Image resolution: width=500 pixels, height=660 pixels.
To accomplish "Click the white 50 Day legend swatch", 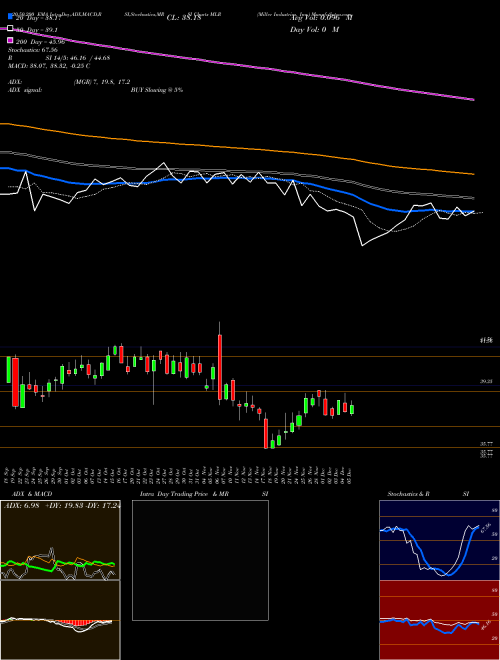I will pos(11,29).
